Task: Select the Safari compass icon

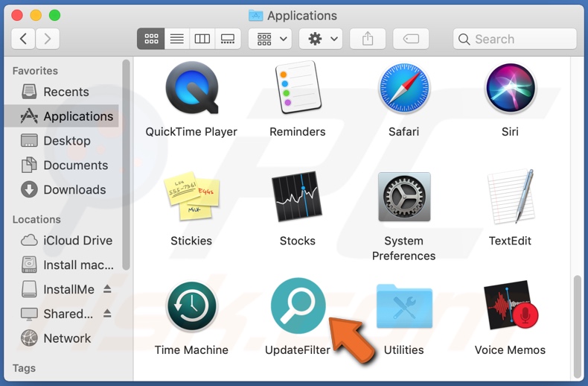Action: pos(404,88)
